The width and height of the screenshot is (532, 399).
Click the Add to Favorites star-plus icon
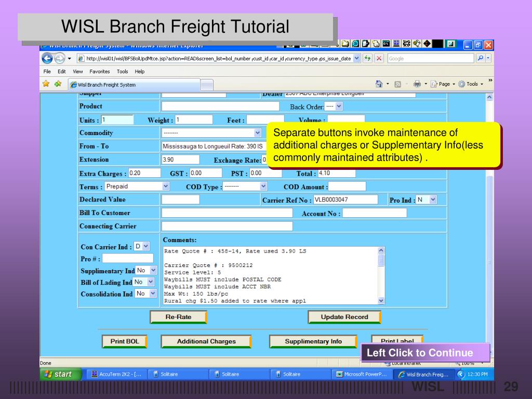click(58, 84)
